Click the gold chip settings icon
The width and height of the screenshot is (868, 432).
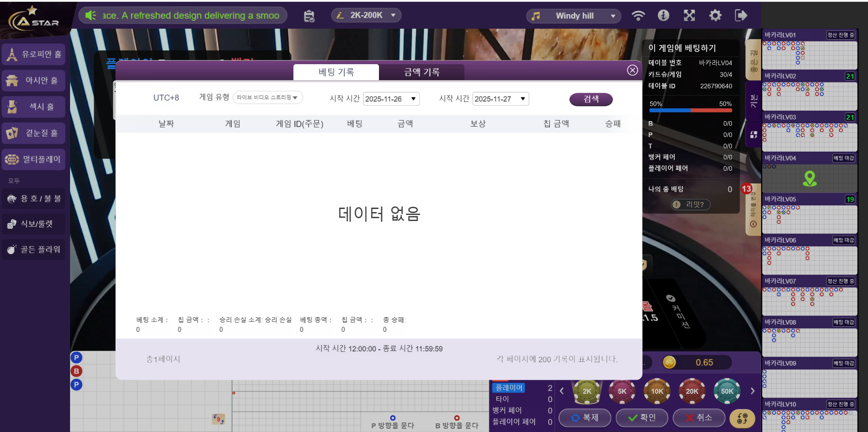point(742,418)
